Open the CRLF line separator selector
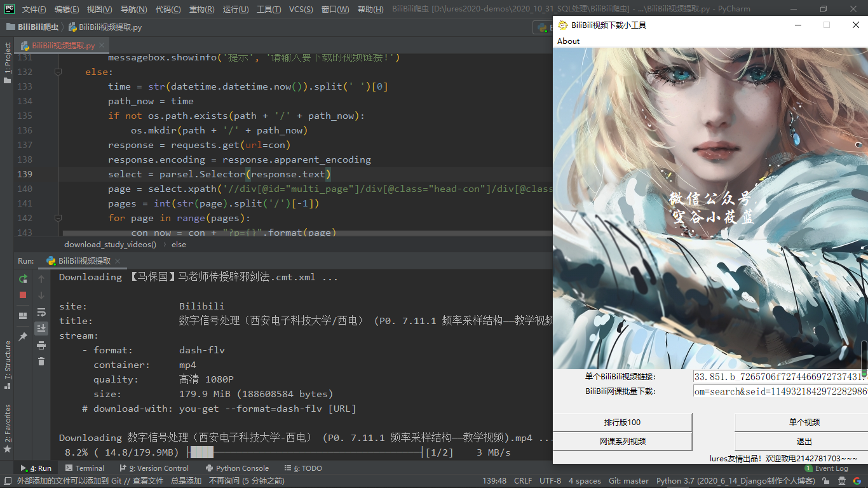Screen dimensions: 868x488 point(523,481)
